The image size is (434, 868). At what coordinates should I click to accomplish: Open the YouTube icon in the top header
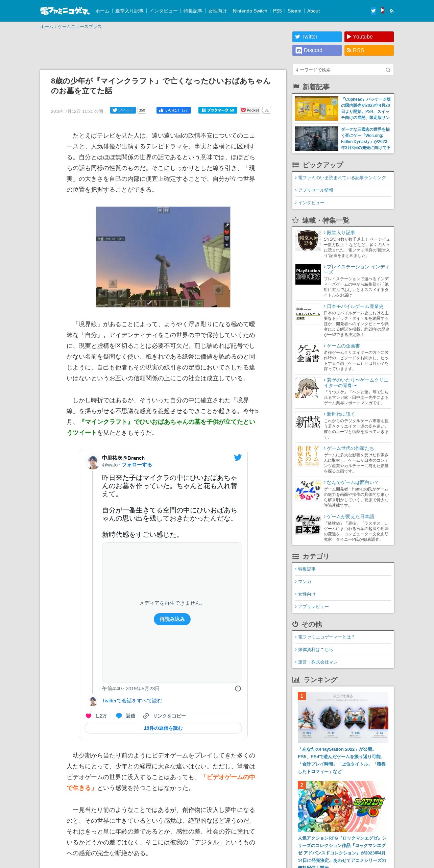(382, 10)
